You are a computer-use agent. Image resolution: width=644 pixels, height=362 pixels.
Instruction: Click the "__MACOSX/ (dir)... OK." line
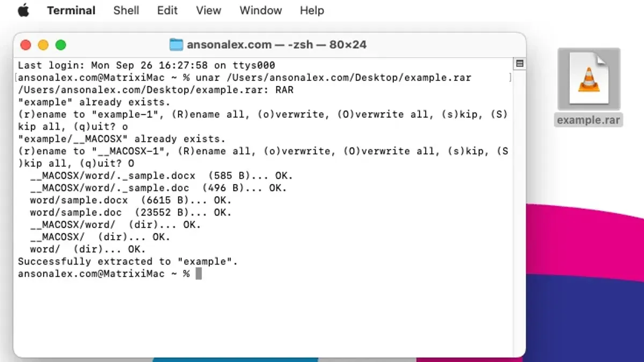point(100,237)
